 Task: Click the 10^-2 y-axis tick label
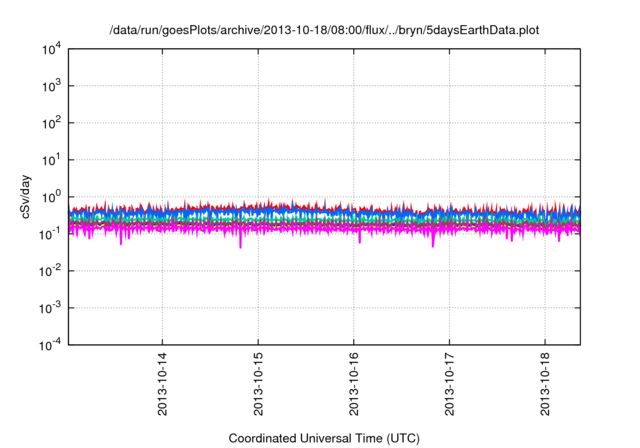pos(51,271)
